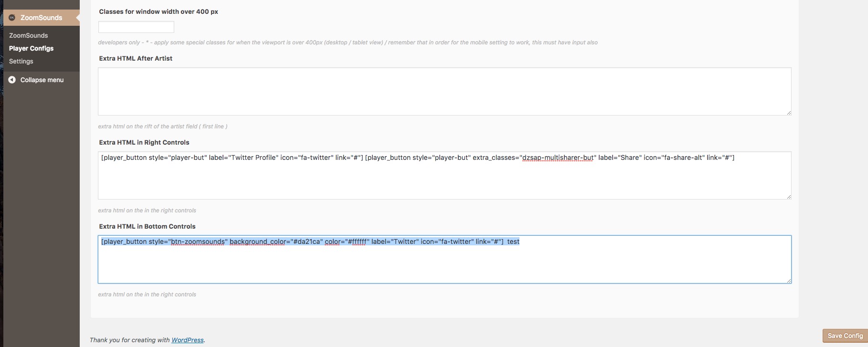Image resolution: width=868 pixels, height=347 pixels.
Task: Grab the Extra HTML After Artist resize handle
Action: click(789, 113)
